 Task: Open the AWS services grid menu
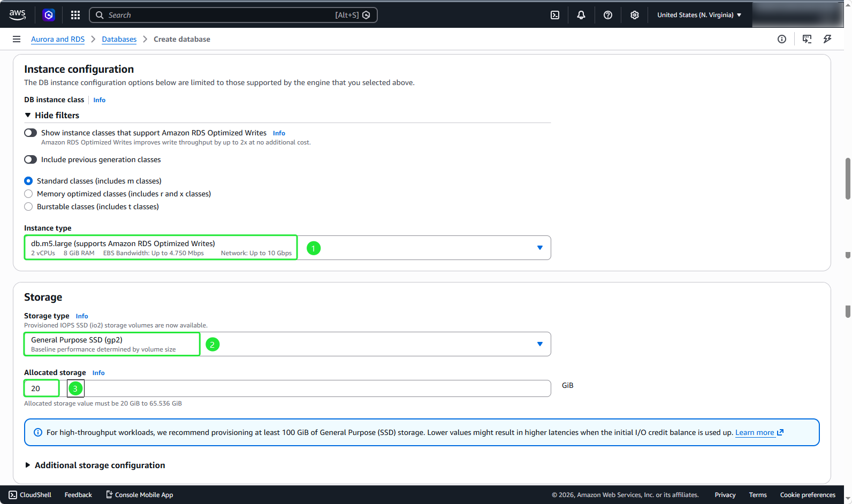pos(75,15)
